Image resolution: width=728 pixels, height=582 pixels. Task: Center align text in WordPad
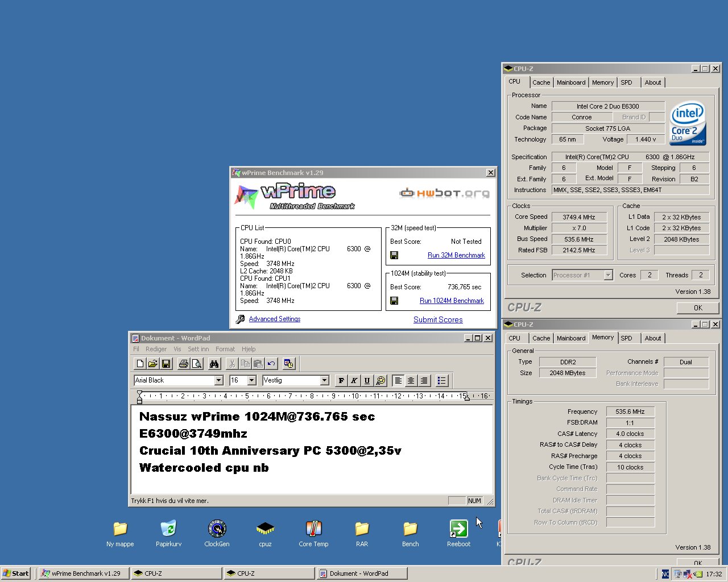tap(411, 380)
